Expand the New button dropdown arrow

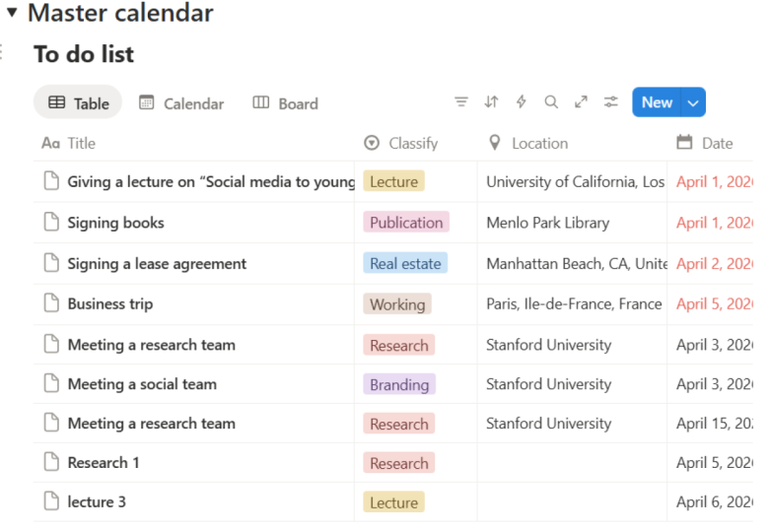point(693,102)
